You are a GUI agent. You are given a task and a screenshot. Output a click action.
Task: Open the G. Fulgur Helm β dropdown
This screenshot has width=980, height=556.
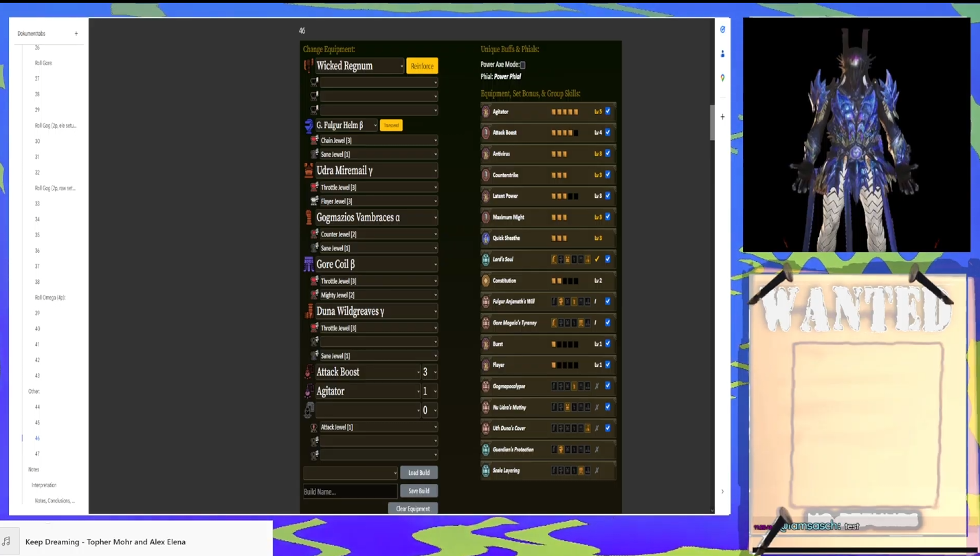tap(346, 125)
